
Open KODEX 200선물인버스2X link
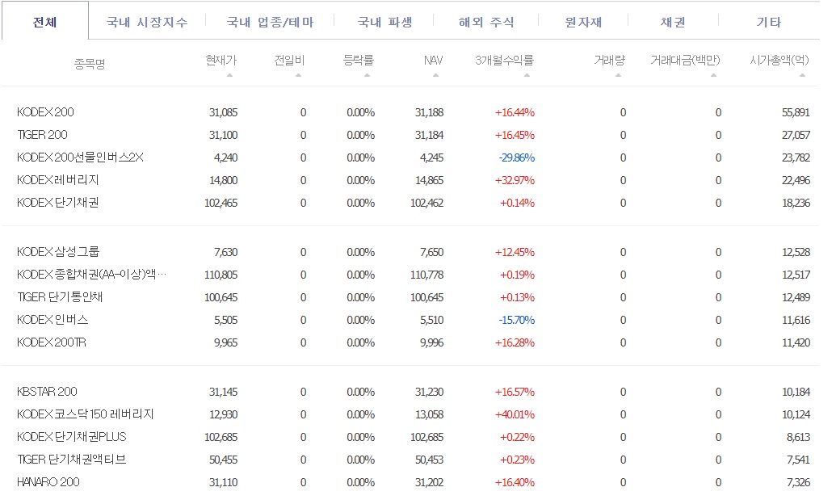click(80, 157)
